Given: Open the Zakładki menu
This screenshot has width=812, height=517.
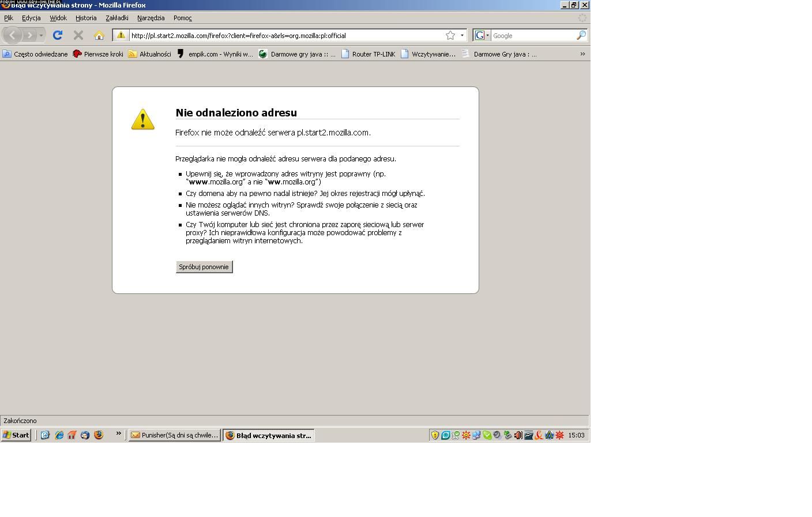Looking at the screenshot, I should pos(116,18).
